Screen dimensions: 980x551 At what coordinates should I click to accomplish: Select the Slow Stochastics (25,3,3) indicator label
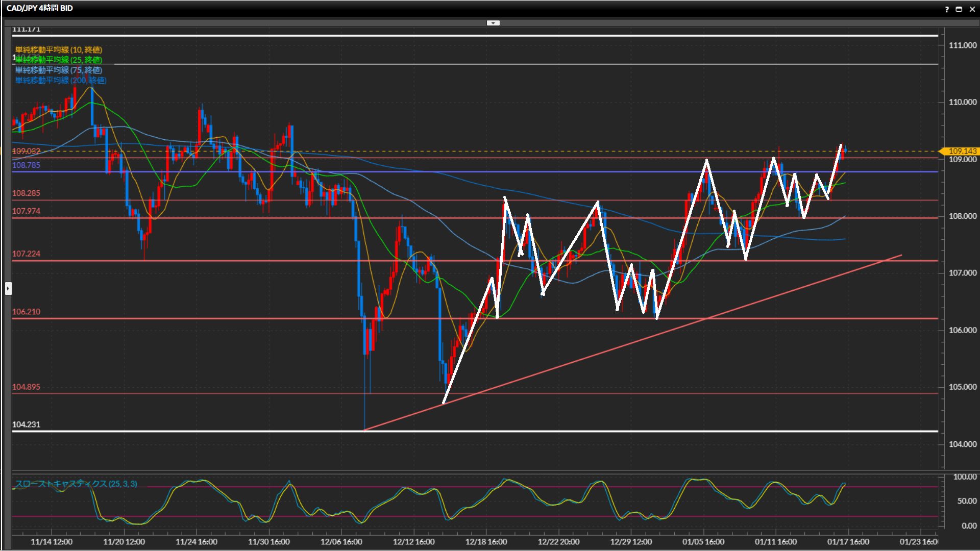pos(76,484)
